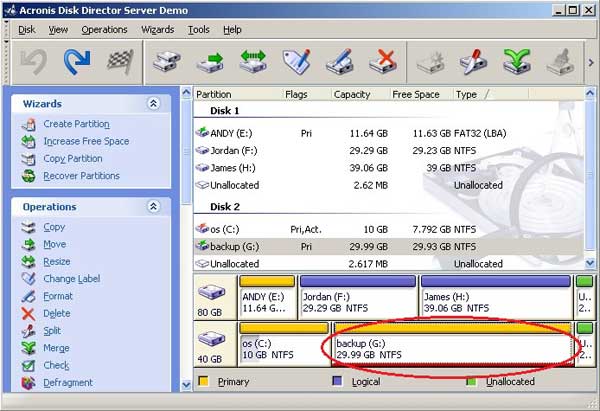Click the Increase Free Space wizard
Image resolution: width=600 pixels, height=411 pixels.
[x=86, y=141]
